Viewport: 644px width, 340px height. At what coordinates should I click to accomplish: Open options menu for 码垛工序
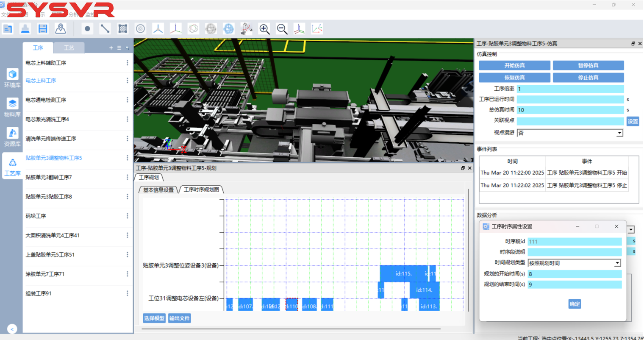pyautogui.click(x=127, y=216)
